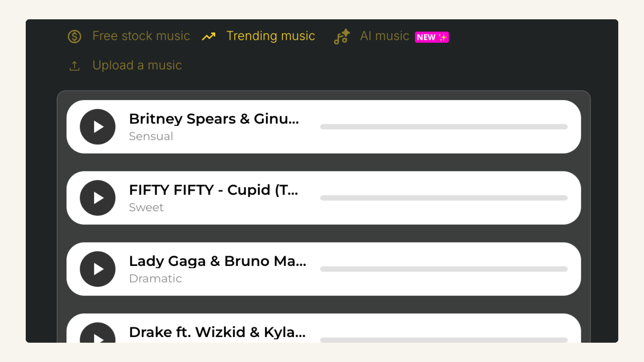Viewport: 644px width, 362px height.
Task: Switch to Free stock music tab
Action: tap(141, 36)
